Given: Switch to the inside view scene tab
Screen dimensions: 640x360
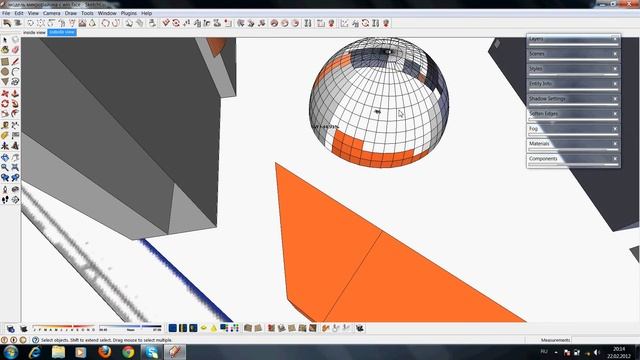Looking at the screenshot, I should tap(34, 32).
